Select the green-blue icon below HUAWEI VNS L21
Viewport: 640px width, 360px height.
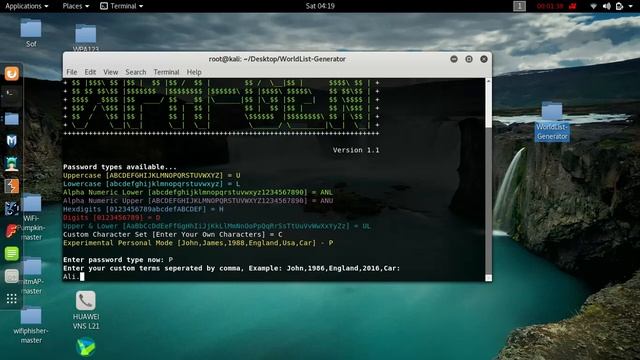[x=86, y=347]
